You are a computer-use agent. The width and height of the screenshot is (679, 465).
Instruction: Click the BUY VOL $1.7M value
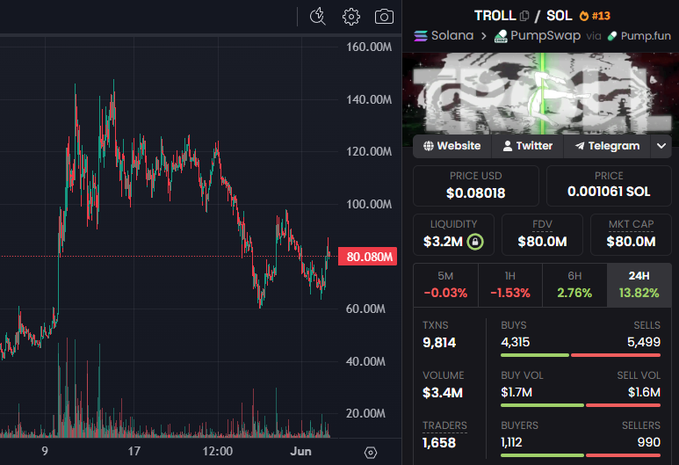[517, 392]
